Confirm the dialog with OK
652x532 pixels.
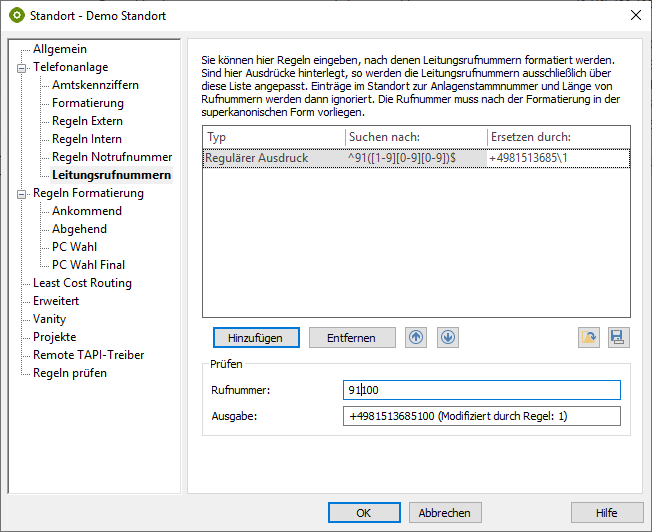pos(364,513)
